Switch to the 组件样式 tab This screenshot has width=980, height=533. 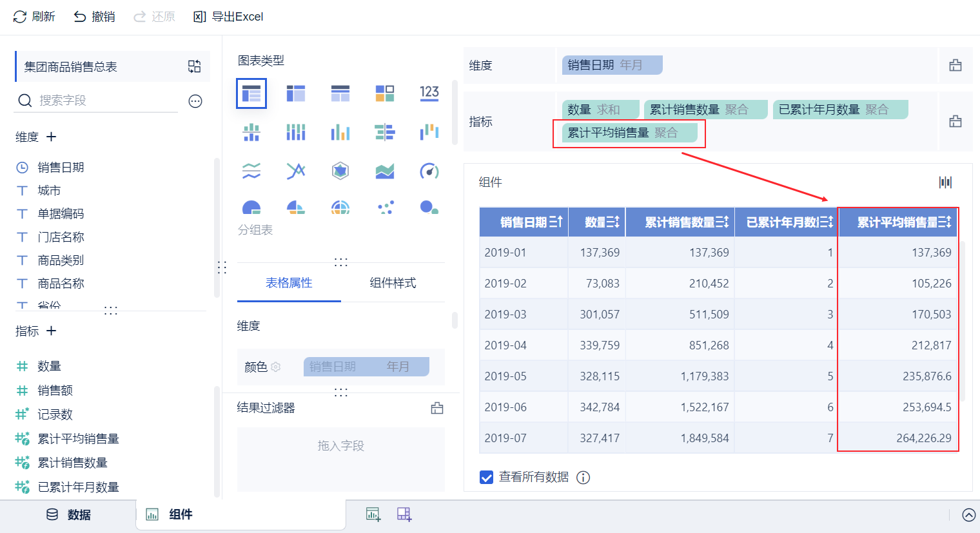click(393, 283)
